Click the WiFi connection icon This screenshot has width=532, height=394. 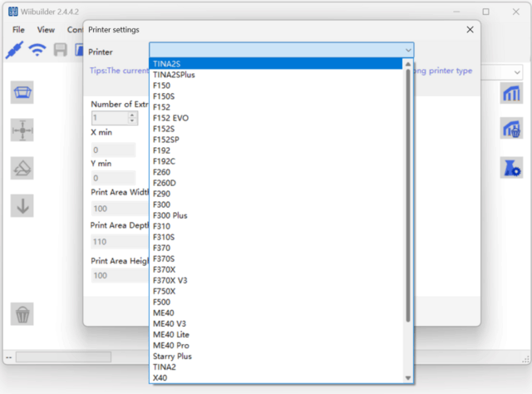click(37, 49)
